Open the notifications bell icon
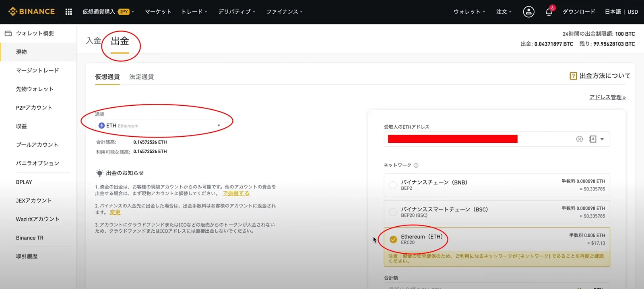This screenshot has width=644, height=289. pyautogui.click(x=549, y=12)
